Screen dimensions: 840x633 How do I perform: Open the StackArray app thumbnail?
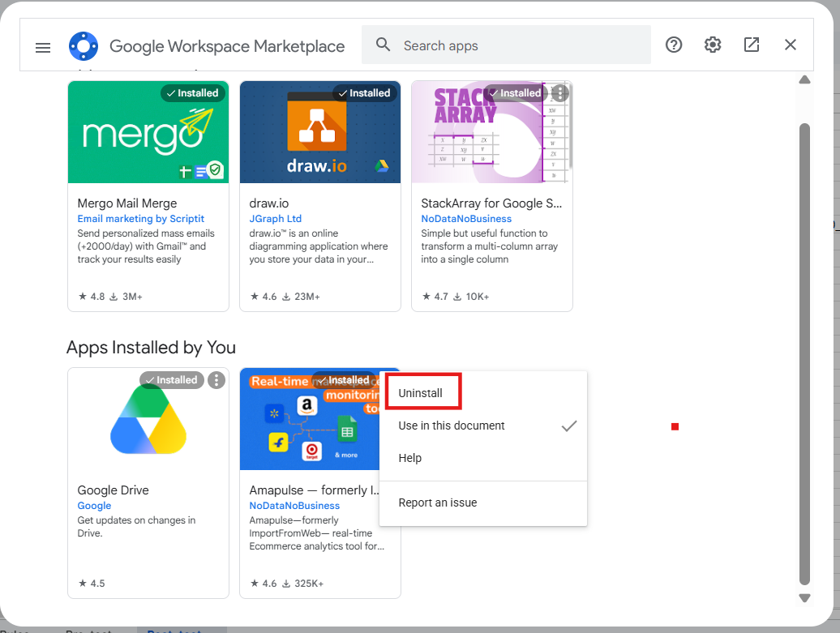click(x=492, y=132)
